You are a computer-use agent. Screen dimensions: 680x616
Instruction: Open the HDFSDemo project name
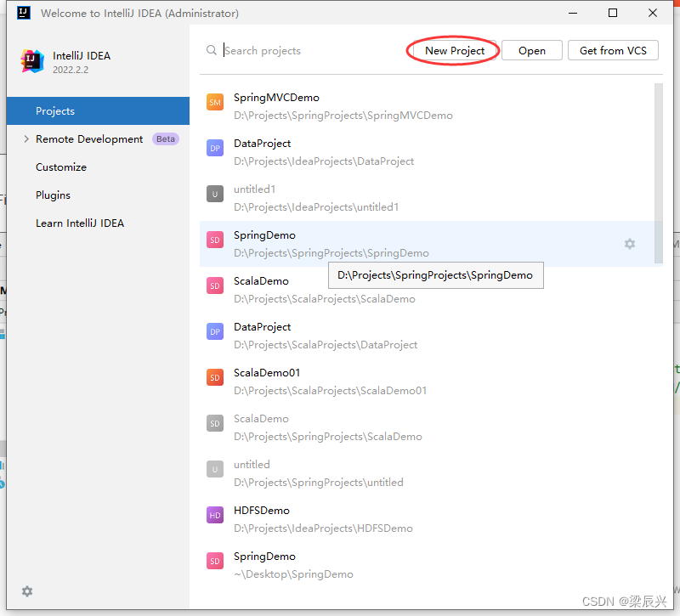pos(262,511)
